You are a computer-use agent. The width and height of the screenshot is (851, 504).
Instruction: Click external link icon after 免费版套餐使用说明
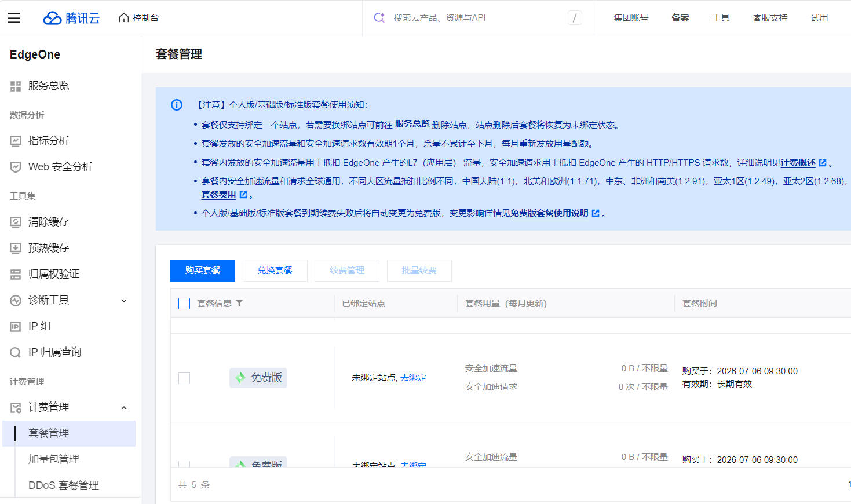tap(596, 213)
